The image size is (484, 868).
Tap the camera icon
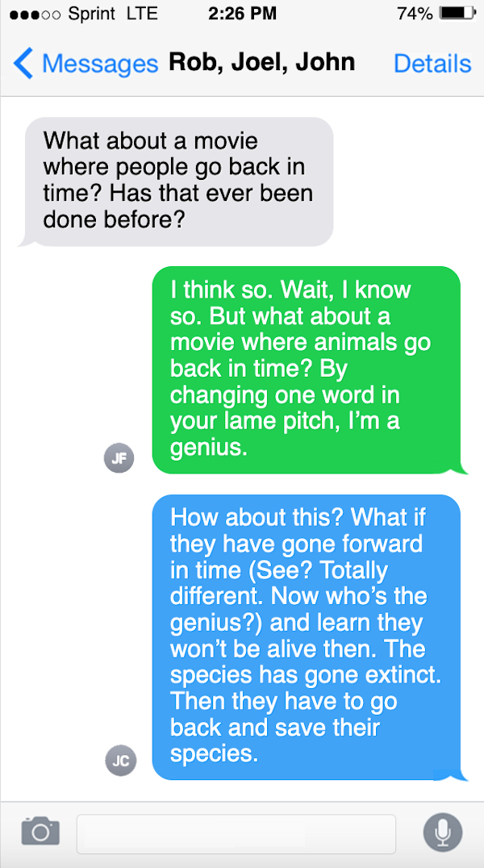click(40, 831)
